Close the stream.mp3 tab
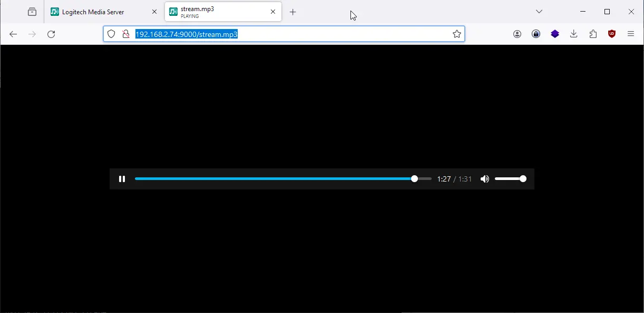The width and height of the screenshot is (644, 313). pyautogui.click(x=273, y=12)
